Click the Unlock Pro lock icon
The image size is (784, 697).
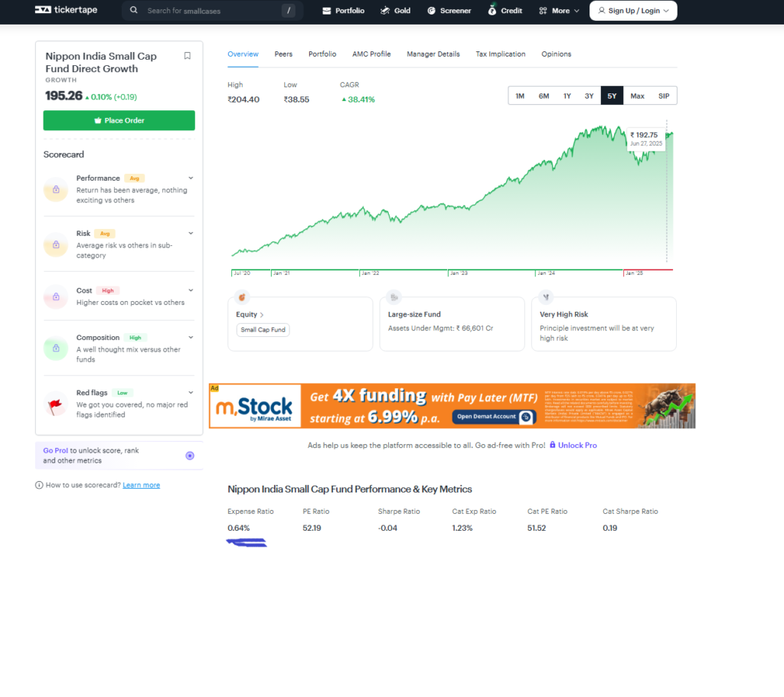click(553, 445)
